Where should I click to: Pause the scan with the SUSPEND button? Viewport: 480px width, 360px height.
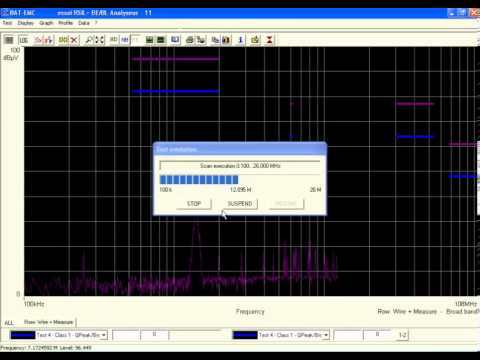click(x=240, y=204)
